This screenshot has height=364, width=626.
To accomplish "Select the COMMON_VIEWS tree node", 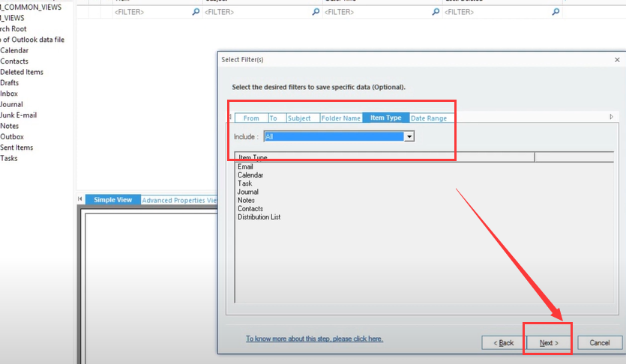I will 31,7.
